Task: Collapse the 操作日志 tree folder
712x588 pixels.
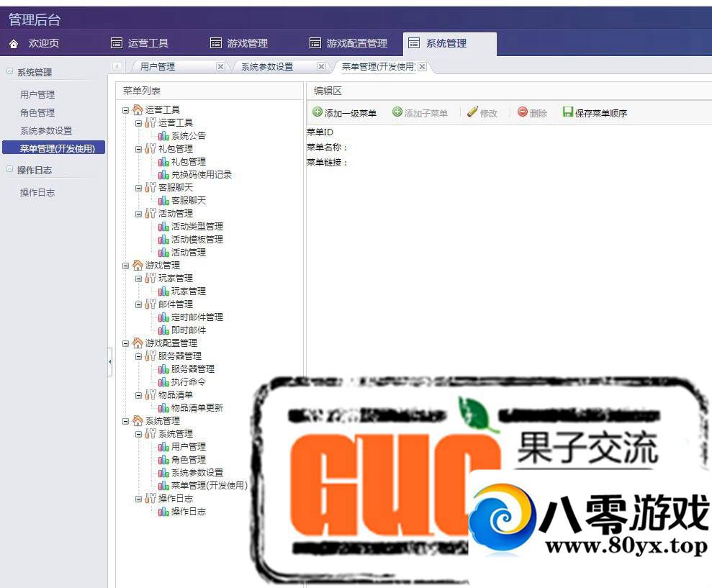Action: coord(138,499)
